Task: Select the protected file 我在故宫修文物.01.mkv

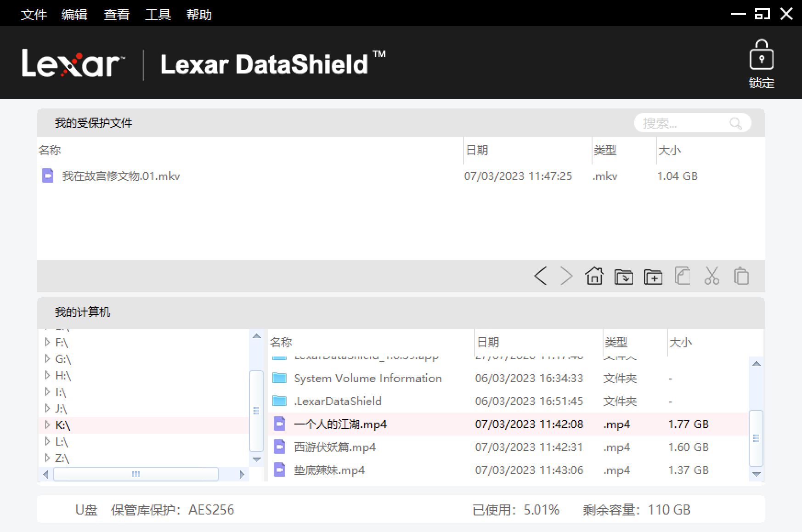Action: pyautogui.click(x=121, y=176)
